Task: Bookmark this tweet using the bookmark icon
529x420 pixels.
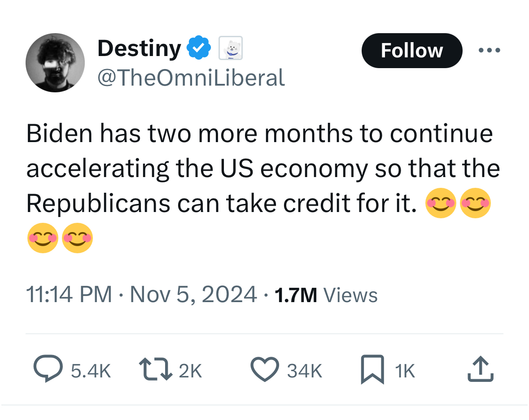Action: click(372, 370)
